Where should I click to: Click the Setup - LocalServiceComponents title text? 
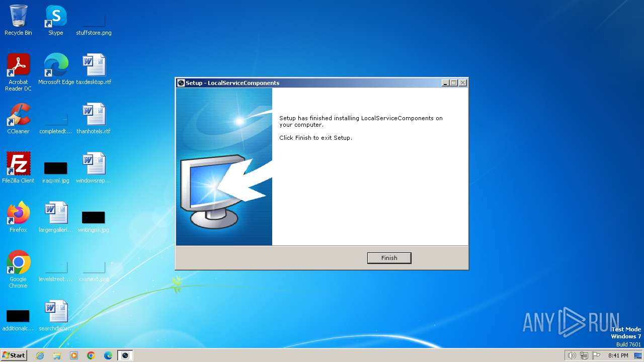(232, 83)
